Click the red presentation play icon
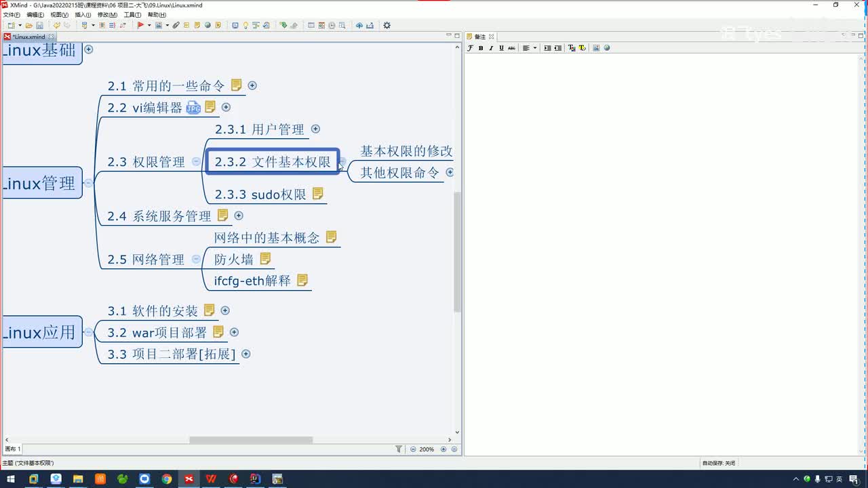This screenshot has height=488, width=868. 140,26
